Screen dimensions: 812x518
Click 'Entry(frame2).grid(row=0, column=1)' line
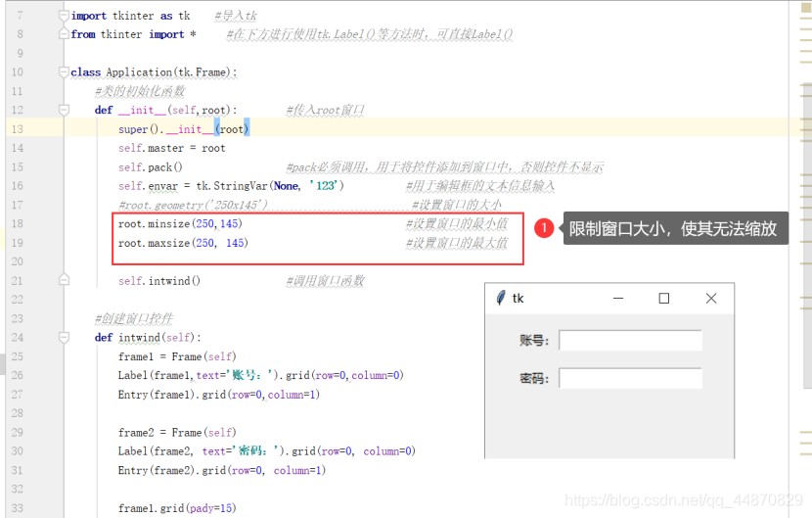(222, 470)
